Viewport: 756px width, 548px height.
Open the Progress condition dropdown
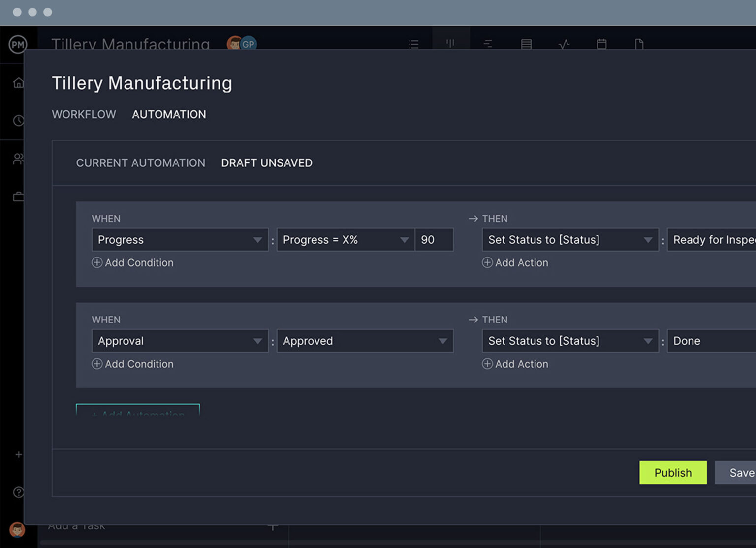[180, 240]
